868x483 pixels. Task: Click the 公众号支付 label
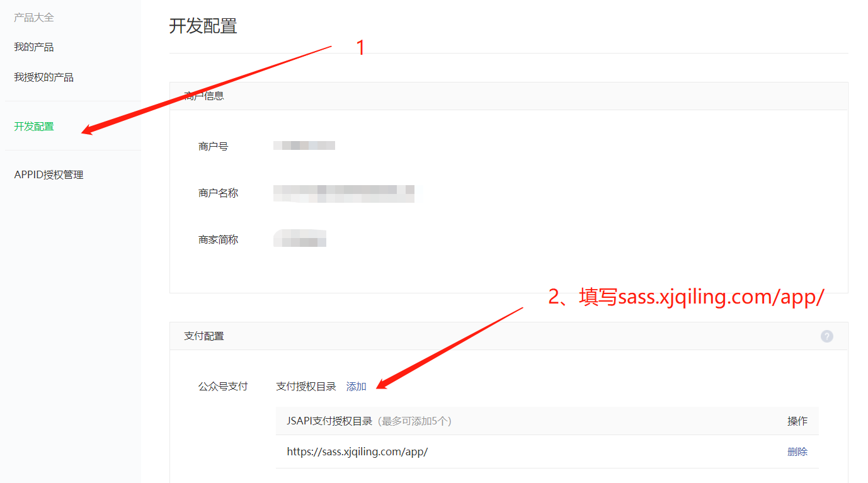click(223, 387)
